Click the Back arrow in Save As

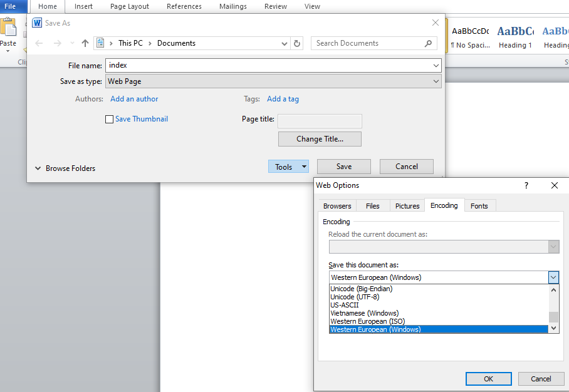pyautogui.click(x=39, y=43)
